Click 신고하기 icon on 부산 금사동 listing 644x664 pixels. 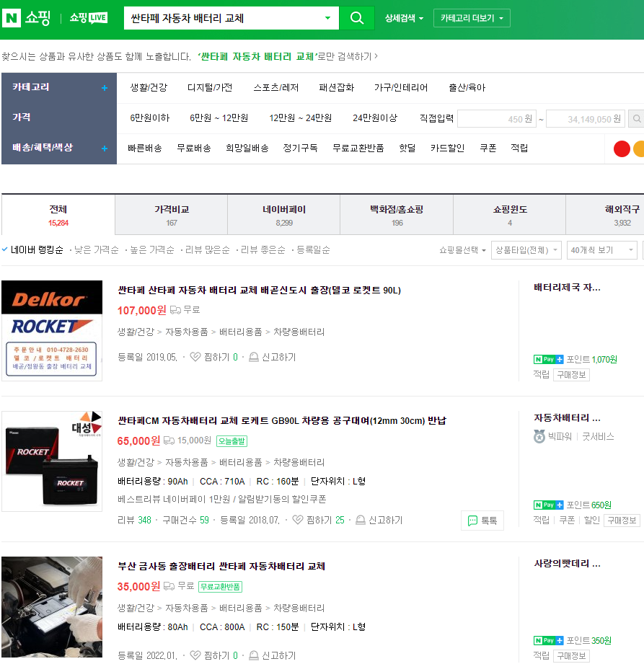pos(253,655)
